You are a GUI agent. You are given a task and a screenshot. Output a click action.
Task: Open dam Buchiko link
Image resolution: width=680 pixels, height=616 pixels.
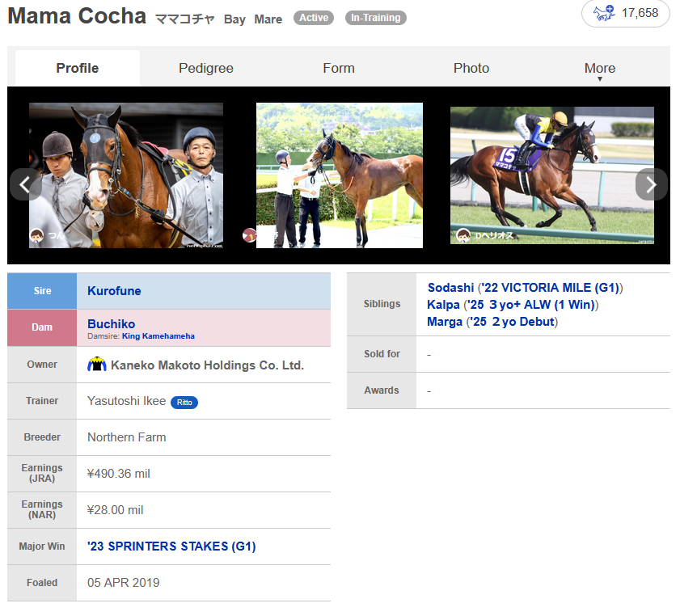(111, 324)
